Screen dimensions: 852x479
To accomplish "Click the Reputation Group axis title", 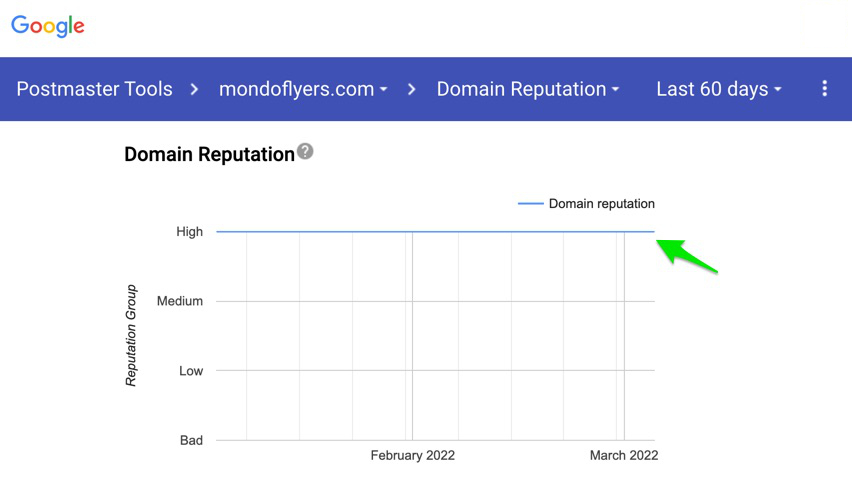I will click(x=131, y=336).
